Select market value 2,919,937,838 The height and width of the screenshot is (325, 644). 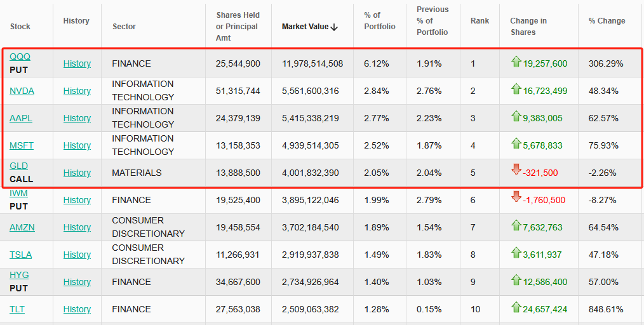pyautogui.click(x=311, y=255)
